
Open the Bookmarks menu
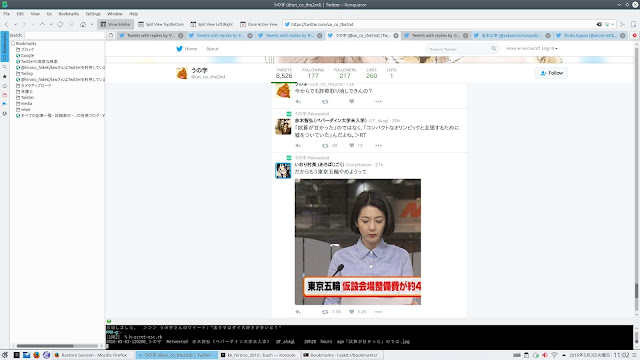click(69, 14)
